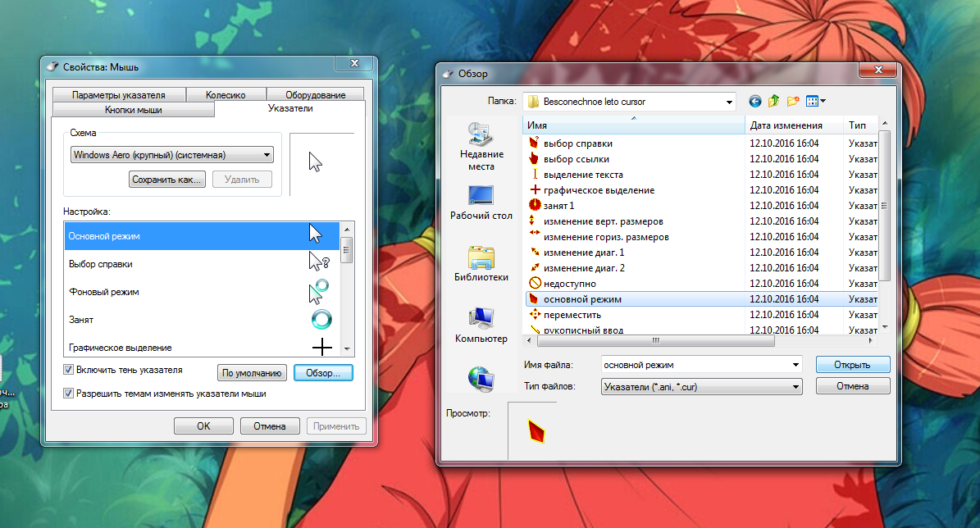
Task: Click Открыть button in Обзор dialog
Action: click(853, 365)
